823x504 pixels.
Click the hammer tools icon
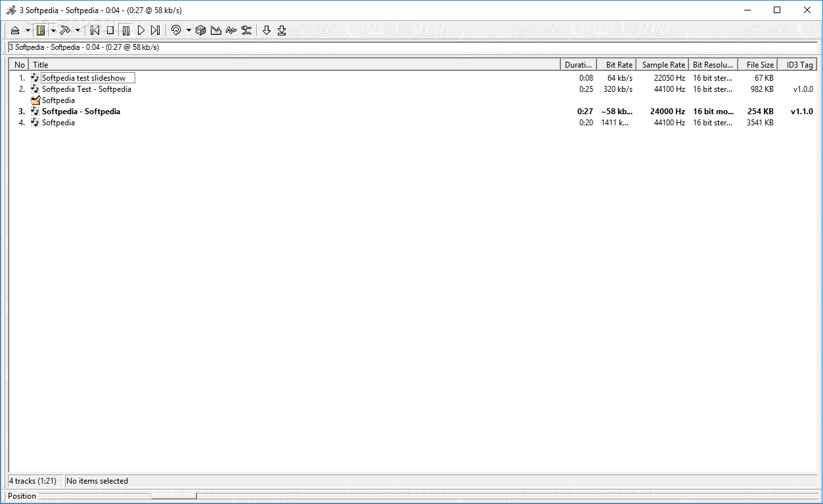tap(65, 30)
